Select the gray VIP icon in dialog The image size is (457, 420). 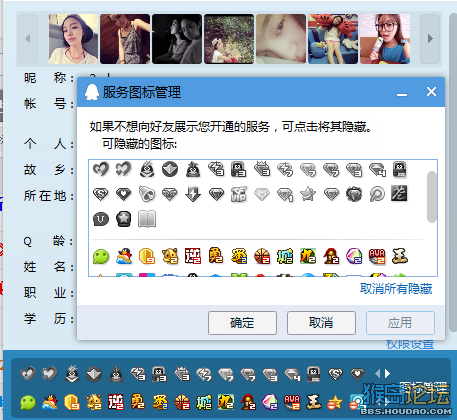239,194
